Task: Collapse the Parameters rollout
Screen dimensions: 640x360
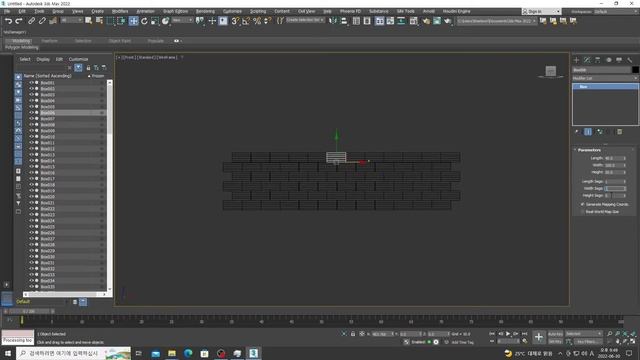Action: click(589, 150)
